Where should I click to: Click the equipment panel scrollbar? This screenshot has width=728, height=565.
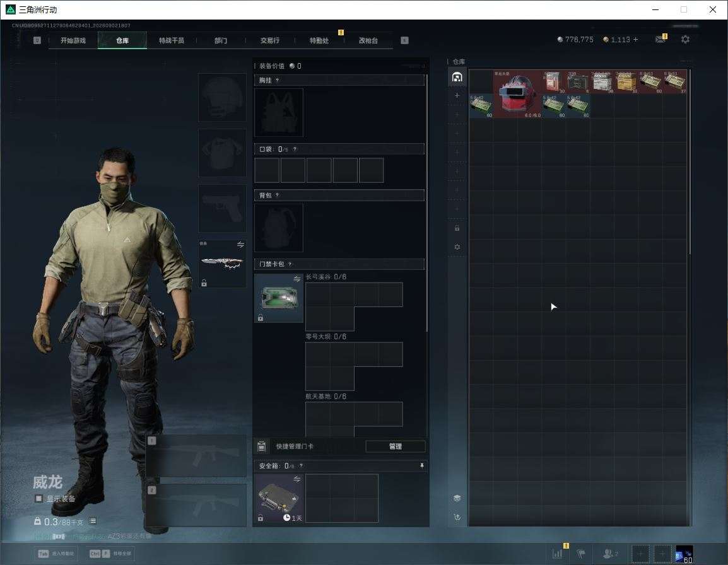pos(426,202)
